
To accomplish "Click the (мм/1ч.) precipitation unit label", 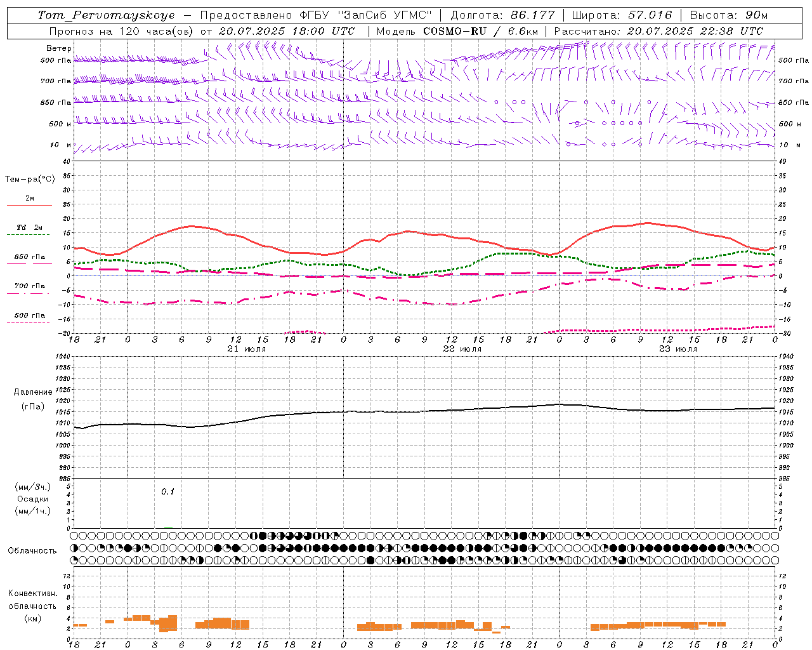I will (33, 511).
